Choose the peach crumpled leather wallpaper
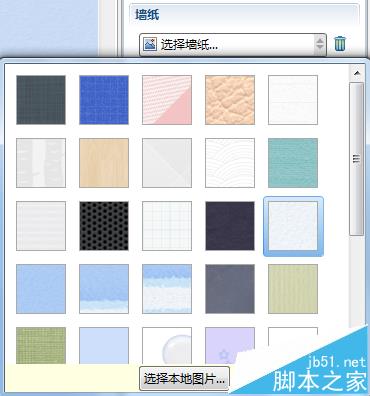Image resolution: width=370 pixels, height=396 pixels. (x=230, y=100)
